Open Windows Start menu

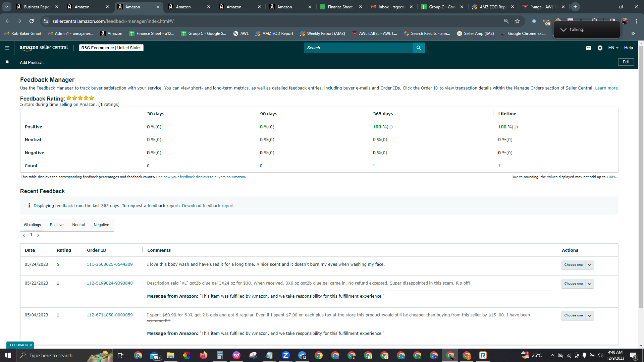[x=8, y=355]
